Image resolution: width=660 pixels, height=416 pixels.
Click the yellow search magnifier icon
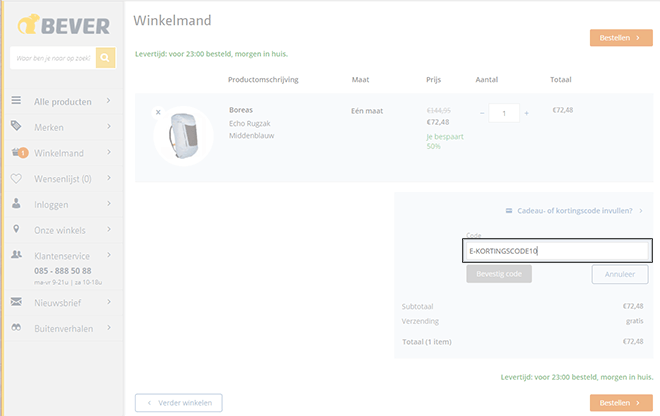pos(105,58)
